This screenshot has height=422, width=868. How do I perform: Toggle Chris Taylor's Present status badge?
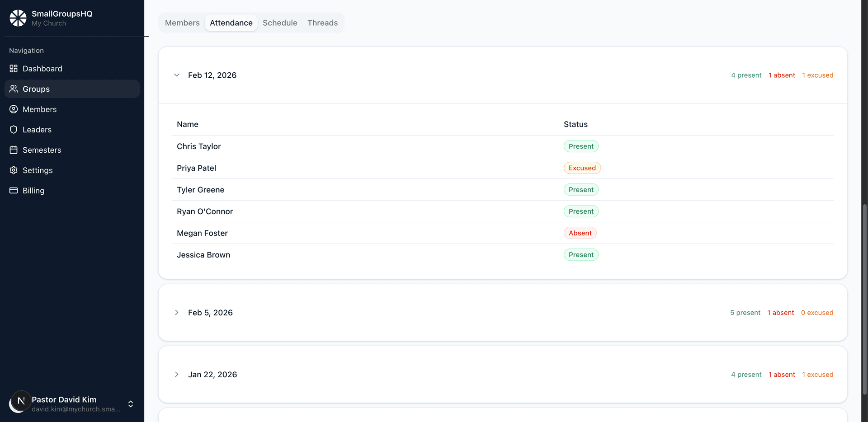[581, 146]
